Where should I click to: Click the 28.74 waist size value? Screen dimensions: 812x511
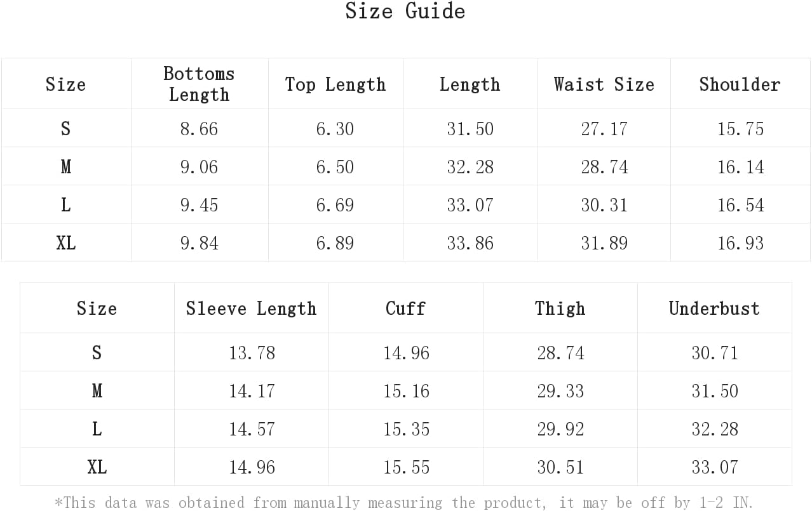[x=604, y=167]
